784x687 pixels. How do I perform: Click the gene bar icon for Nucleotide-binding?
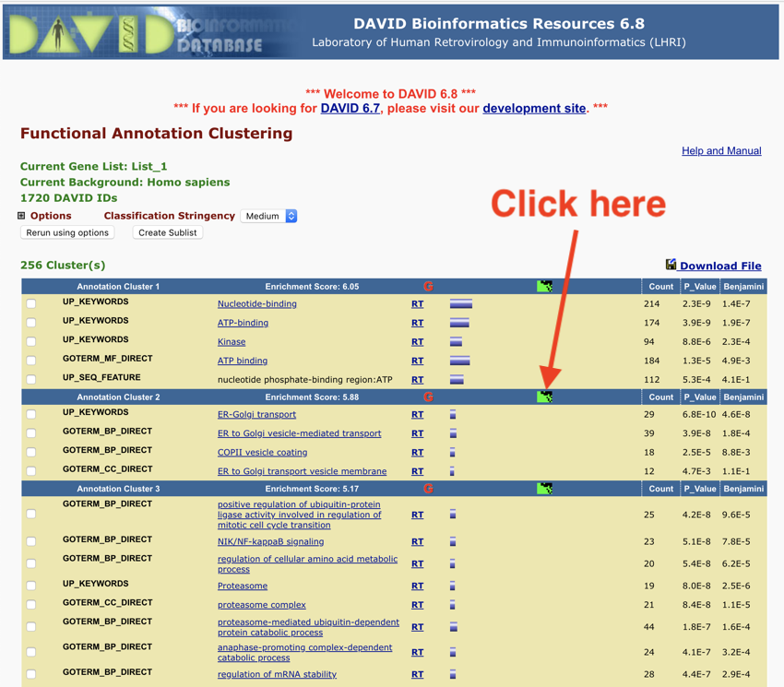point(460,303)
